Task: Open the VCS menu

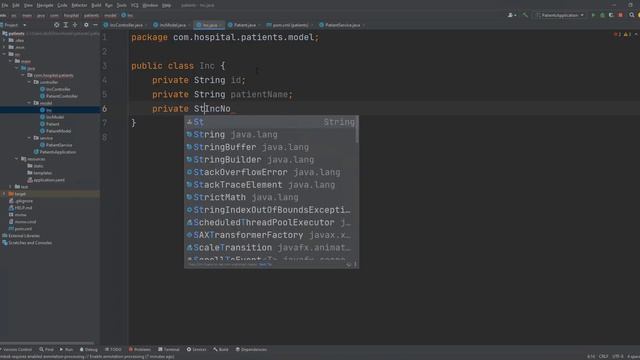Action: pyautogui.click(x=135, y=5)
